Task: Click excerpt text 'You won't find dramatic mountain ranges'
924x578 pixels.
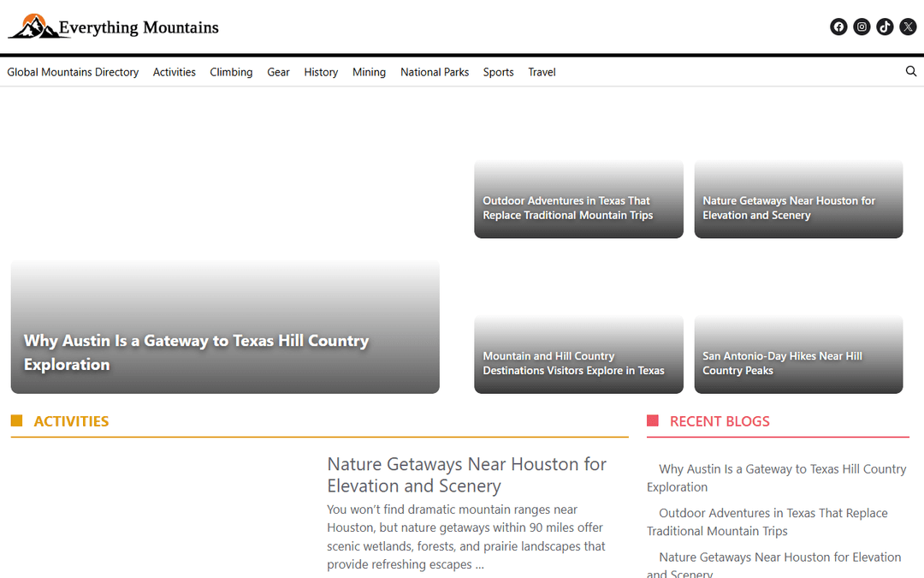Action: pos(465,537)
